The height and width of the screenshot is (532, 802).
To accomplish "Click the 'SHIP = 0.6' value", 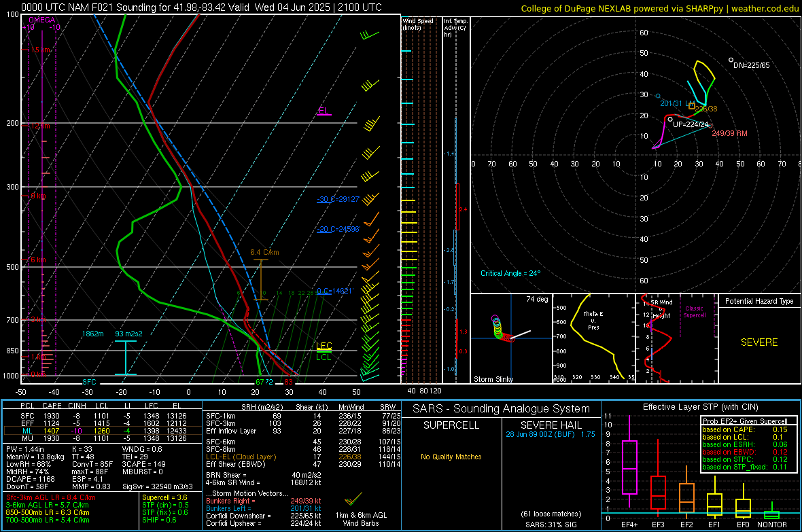I will 159,520.
